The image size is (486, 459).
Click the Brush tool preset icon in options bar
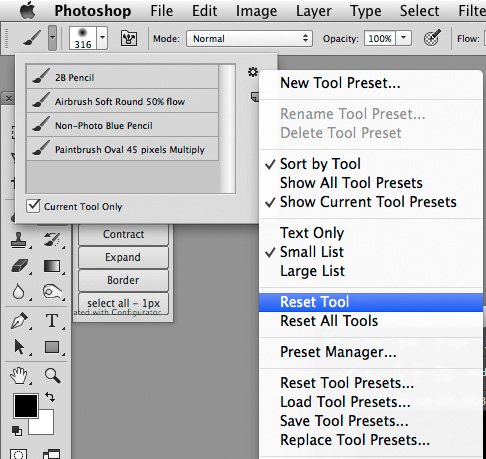(32, 38)
